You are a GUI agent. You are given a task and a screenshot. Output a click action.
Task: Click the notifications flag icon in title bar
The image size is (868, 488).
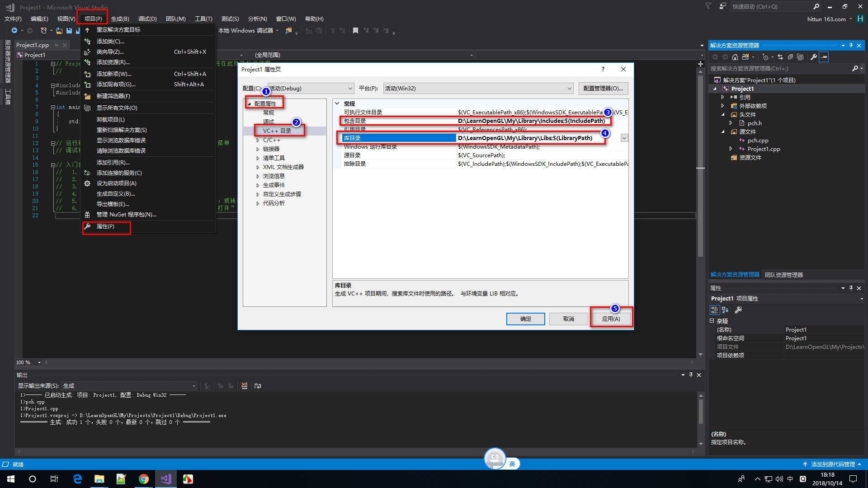(x=708, y=6)
